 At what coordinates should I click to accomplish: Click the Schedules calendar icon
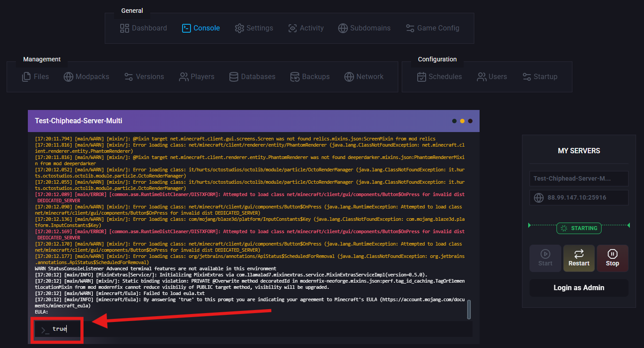[x=421, y=77]
